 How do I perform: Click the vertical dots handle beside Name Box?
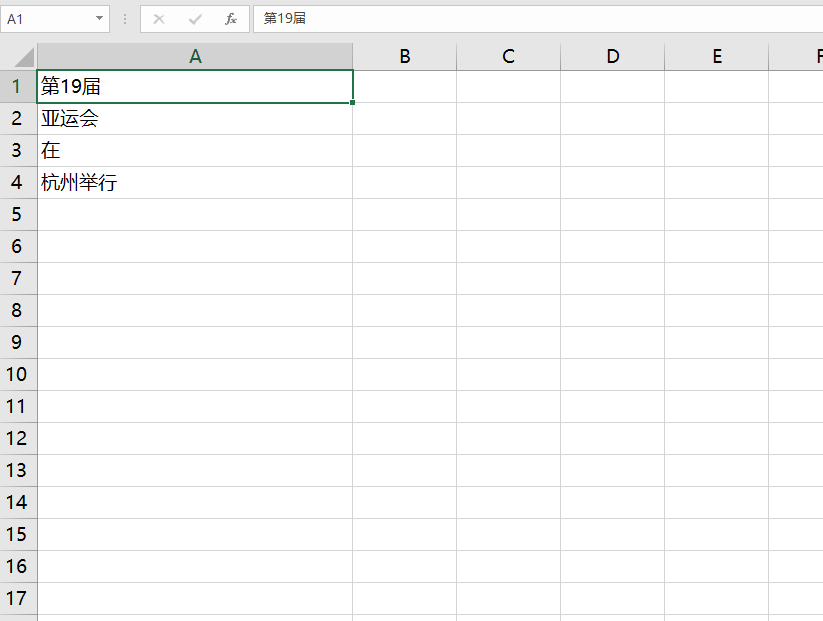click(125, 19)
